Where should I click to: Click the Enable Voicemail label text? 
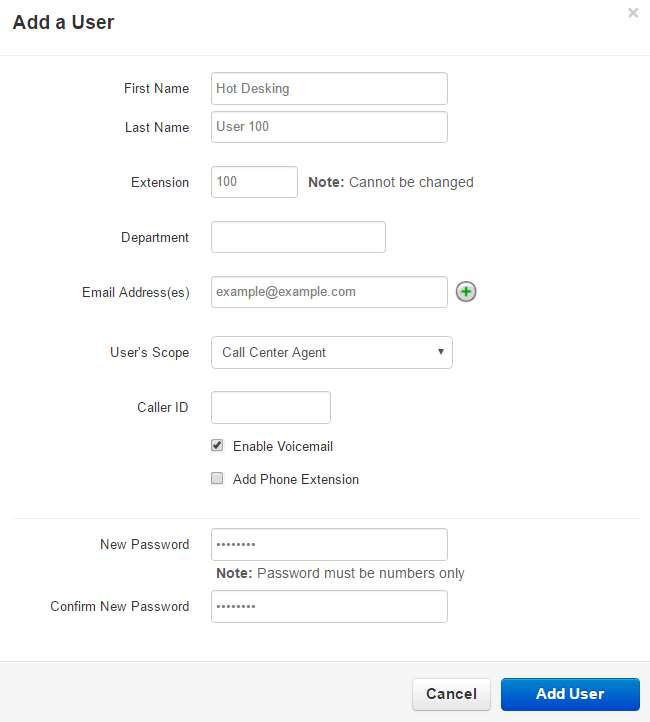pos(282,446)
